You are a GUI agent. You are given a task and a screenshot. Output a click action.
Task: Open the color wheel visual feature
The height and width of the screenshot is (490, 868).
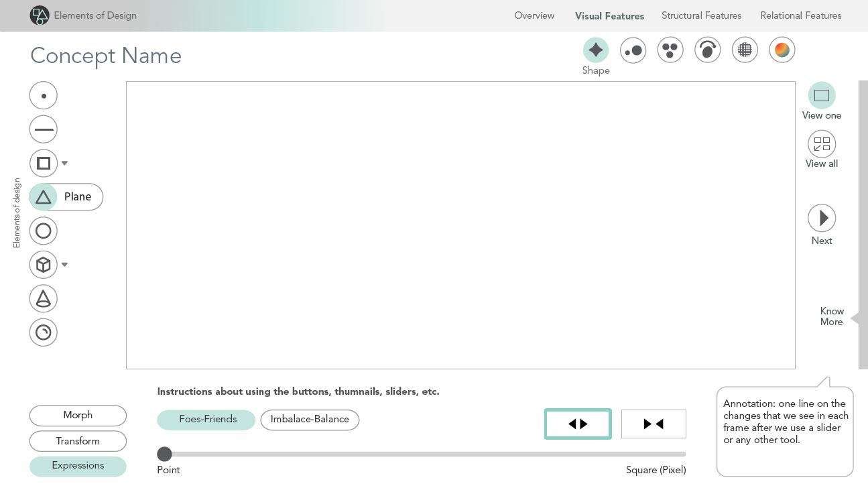point(782,50)
